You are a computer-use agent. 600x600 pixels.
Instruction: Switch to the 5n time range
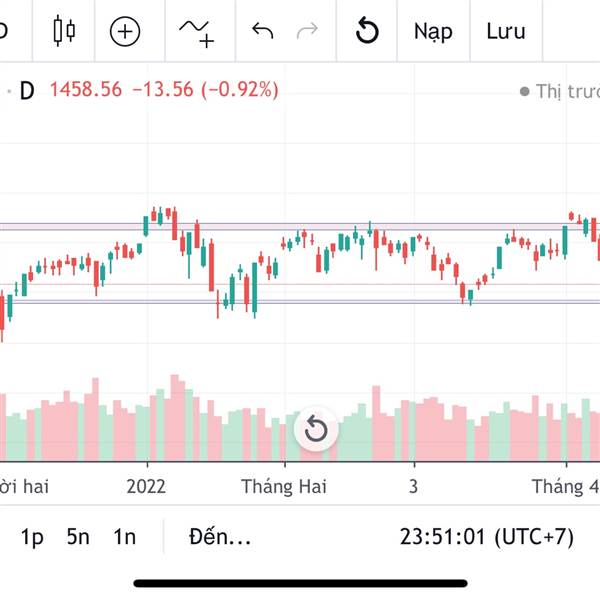tap(78, 537)
